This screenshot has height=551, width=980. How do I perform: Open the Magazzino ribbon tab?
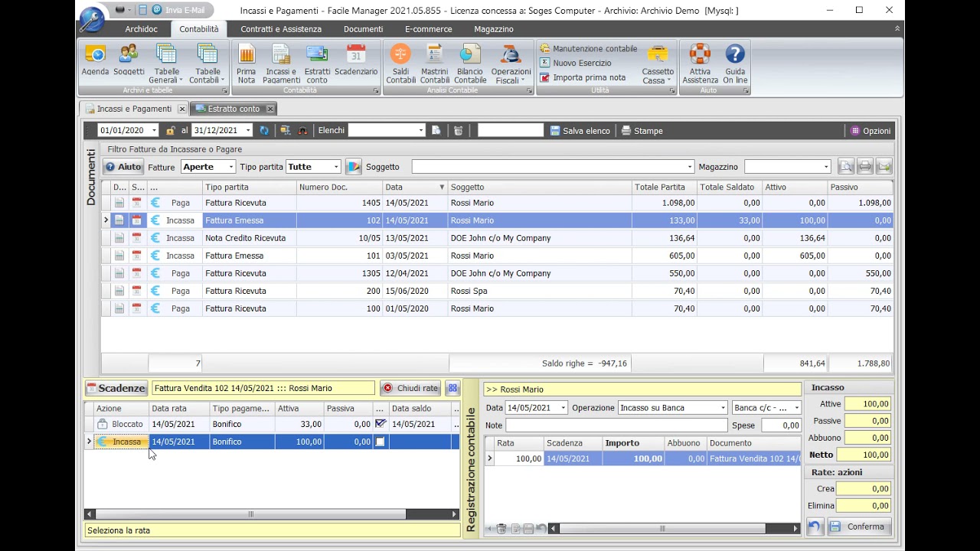494,29
